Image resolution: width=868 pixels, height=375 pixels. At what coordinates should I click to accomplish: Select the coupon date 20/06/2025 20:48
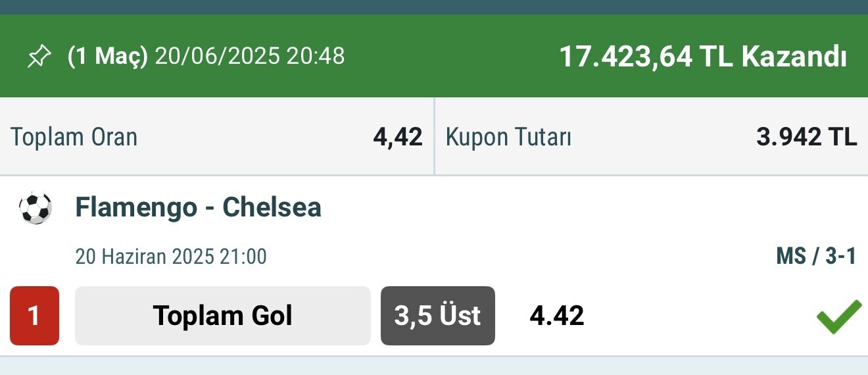[x=250, y=57]
